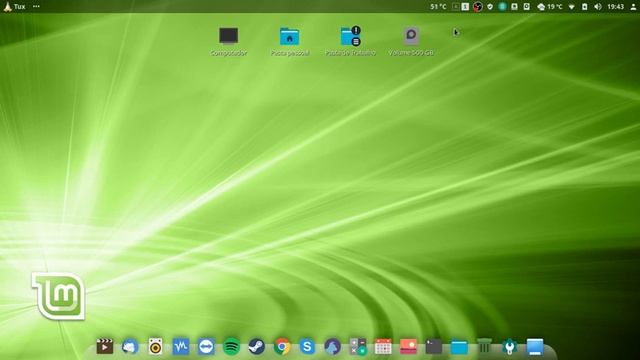640x360 pixels.
Task: Open the 19 °C weather applet
Action: click(x=549, y=7)
